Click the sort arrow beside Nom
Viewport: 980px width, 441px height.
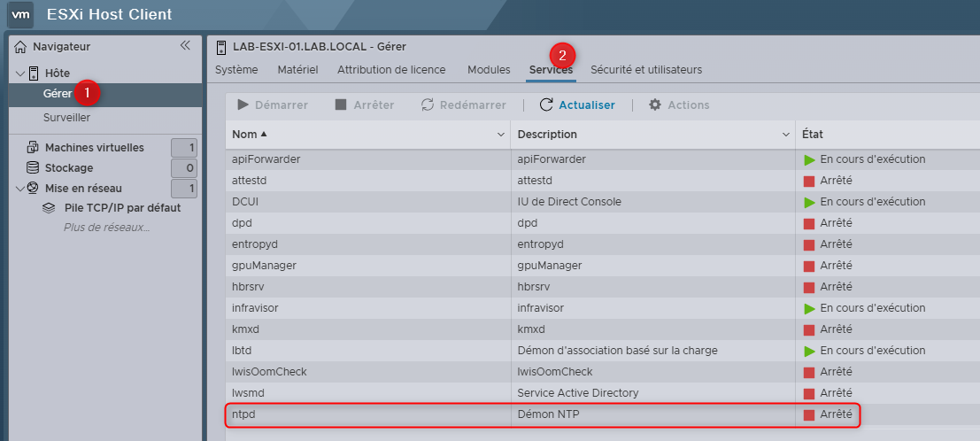263,134
